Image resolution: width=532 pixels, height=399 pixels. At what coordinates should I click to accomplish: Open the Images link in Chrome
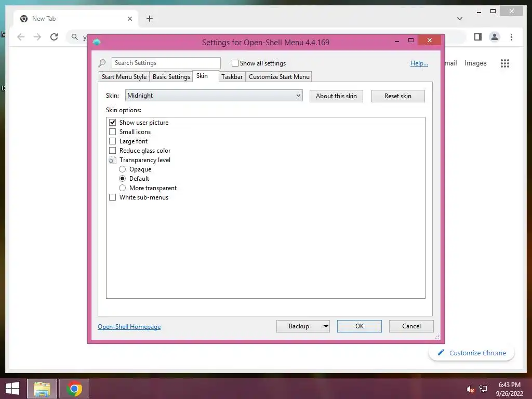pos(475,63)
